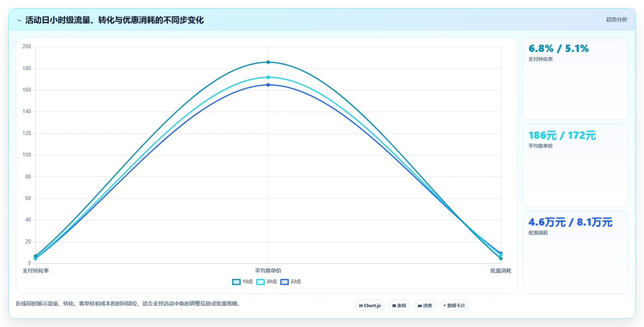The width and height of the screenshot is (644, 327).
Task: Click the 20点 legend color box
Action: (260, 282)
